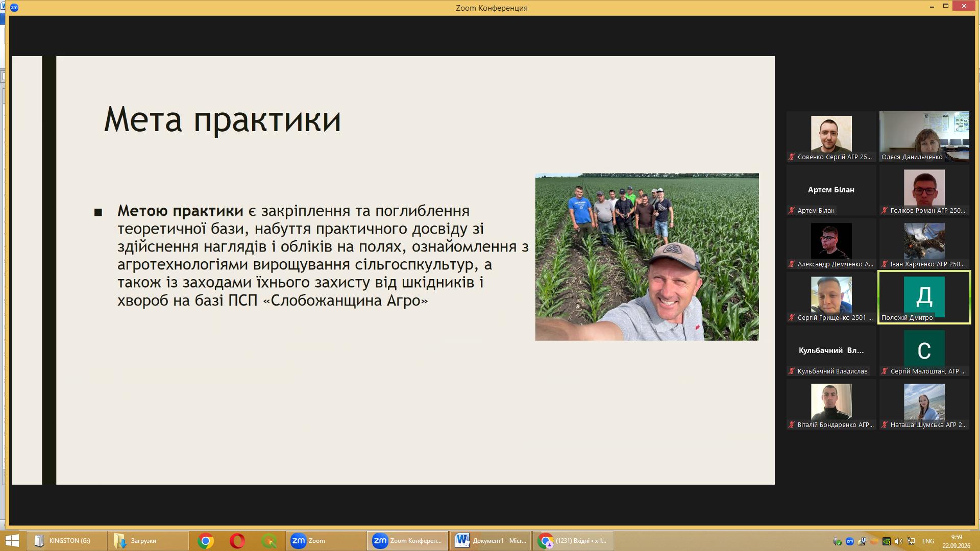The width and height of the screenshot is (980, 551).
Task: Open Google Chrome from the taskbar
Action: pyautogui.click(x=205, y=541)
